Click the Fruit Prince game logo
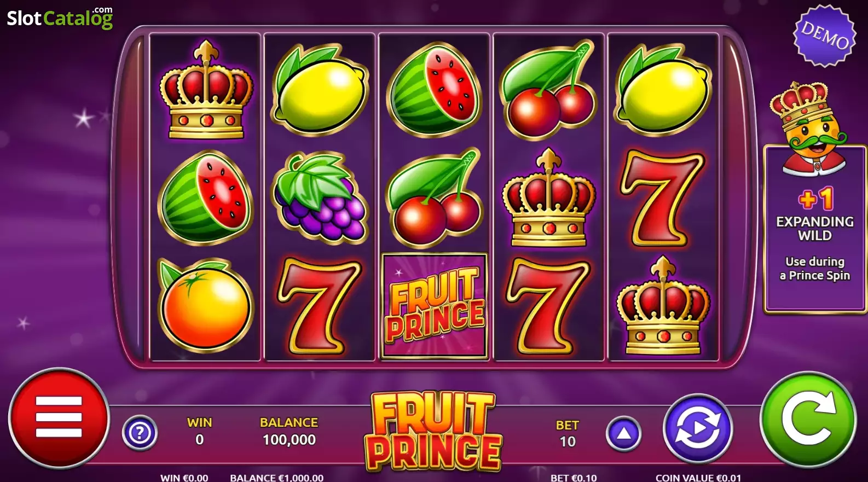868x482 pixels. (433, 432)
